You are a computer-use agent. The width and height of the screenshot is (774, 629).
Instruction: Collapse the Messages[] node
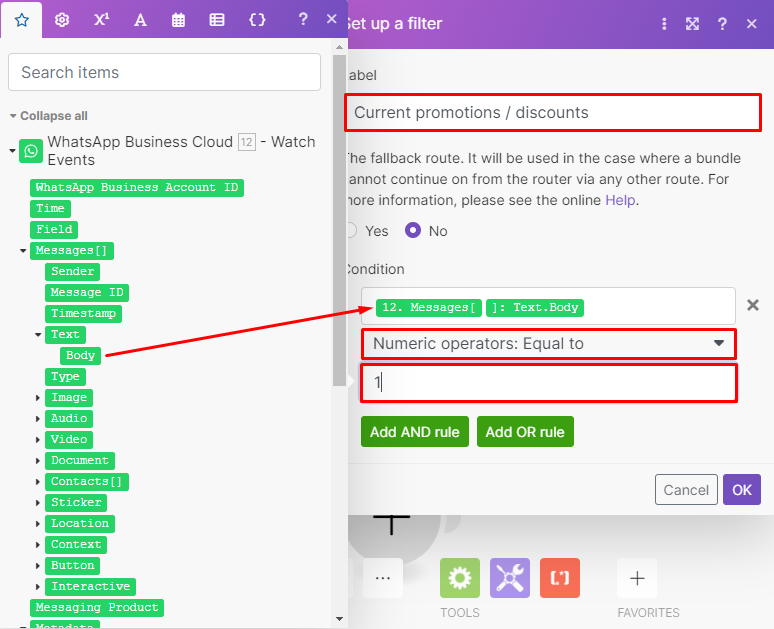coord(23,251)
